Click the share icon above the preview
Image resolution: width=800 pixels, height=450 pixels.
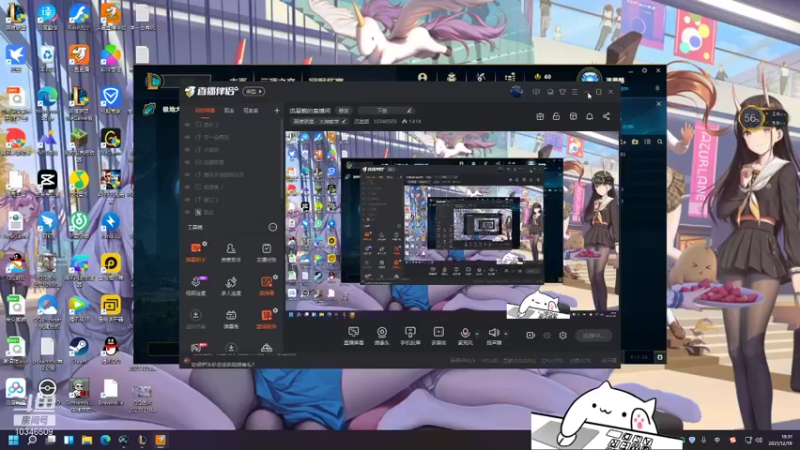tap(606, 116)
